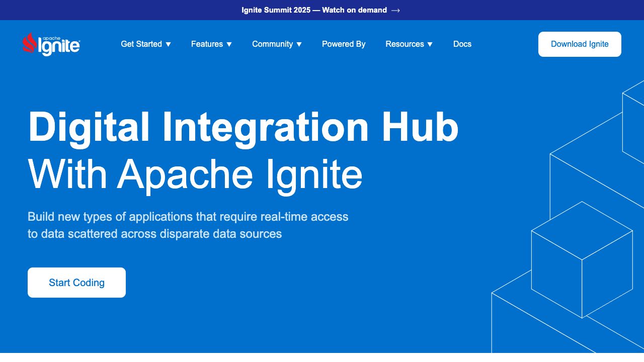This screenshot has height=362, width=644.
Task: Open the Get Started menu
Action: (x=141, y=44)
